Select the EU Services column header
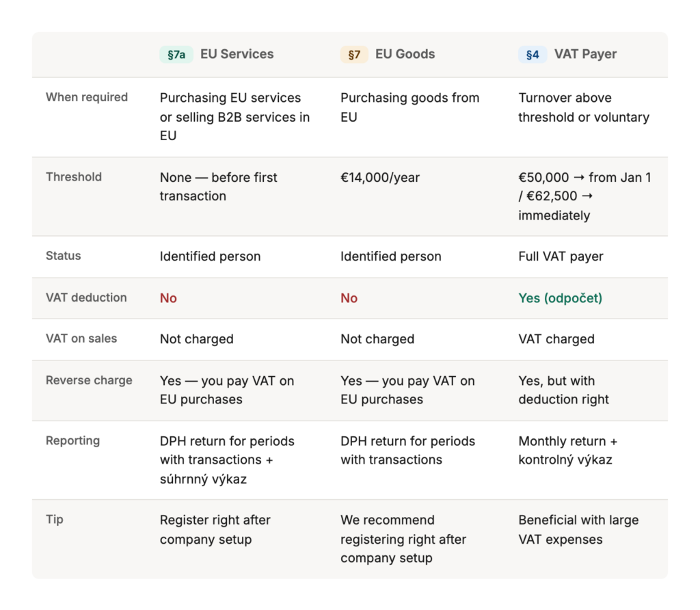The height and width of the screenshot is (610, 700). 237,55
